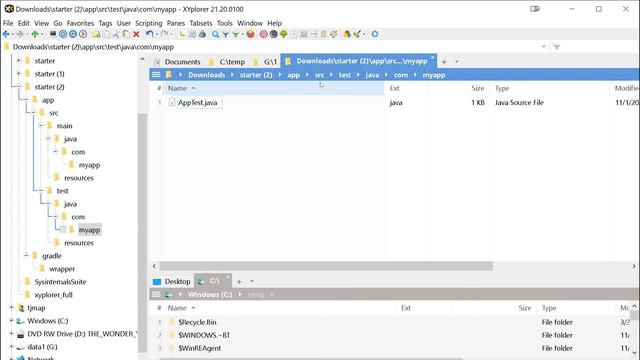Sort upper pane by Name column header
The image size is (640, 360).
click(x=273, y=88)
